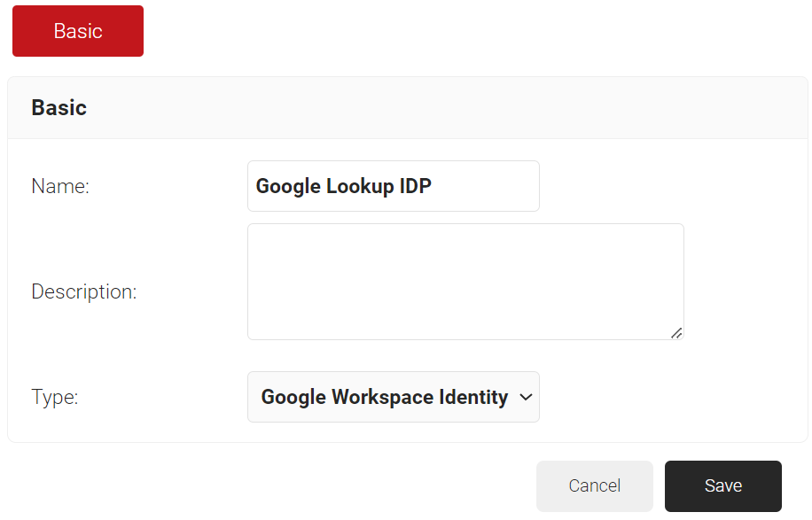Click the top-left corner of Description box

click(x=257, y=233)
